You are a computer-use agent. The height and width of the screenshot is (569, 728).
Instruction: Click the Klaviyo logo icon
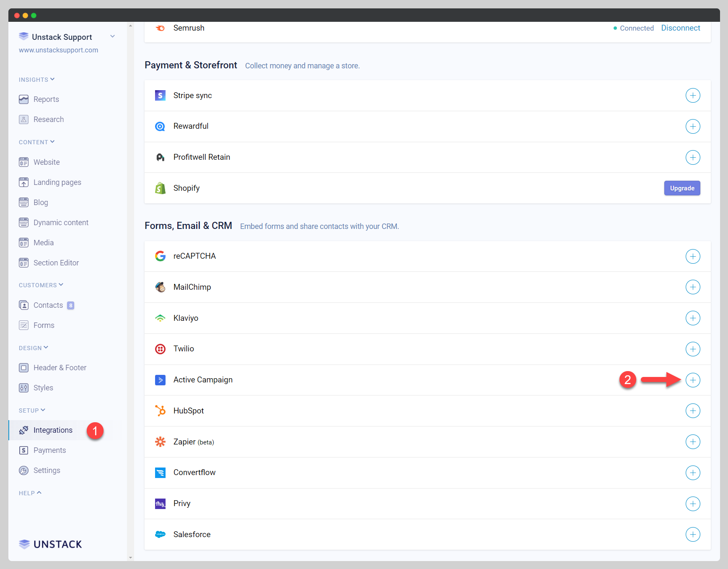pos(160,318)
